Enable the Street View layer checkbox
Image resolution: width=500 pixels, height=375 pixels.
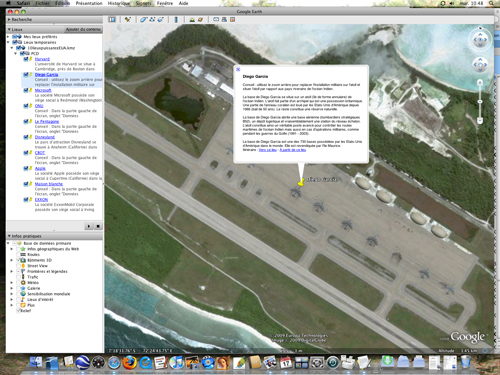point(19,266)
